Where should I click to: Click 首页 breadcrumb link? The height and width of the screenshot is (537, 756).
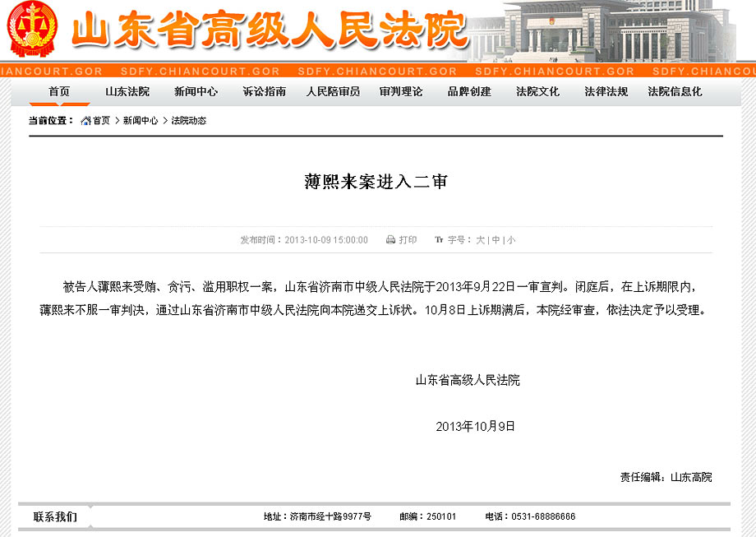(102, 121)
